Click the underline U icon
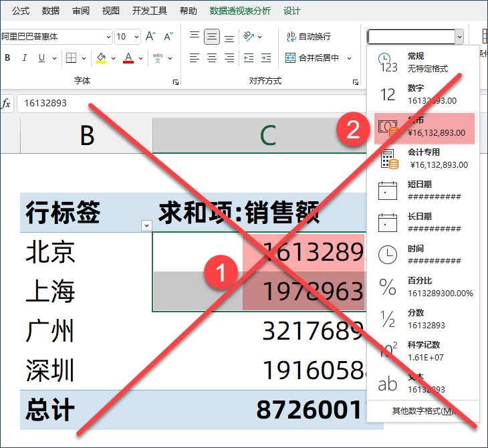This screenshot has width=488, height=448. pyautogui.click(x=41, y=58)
